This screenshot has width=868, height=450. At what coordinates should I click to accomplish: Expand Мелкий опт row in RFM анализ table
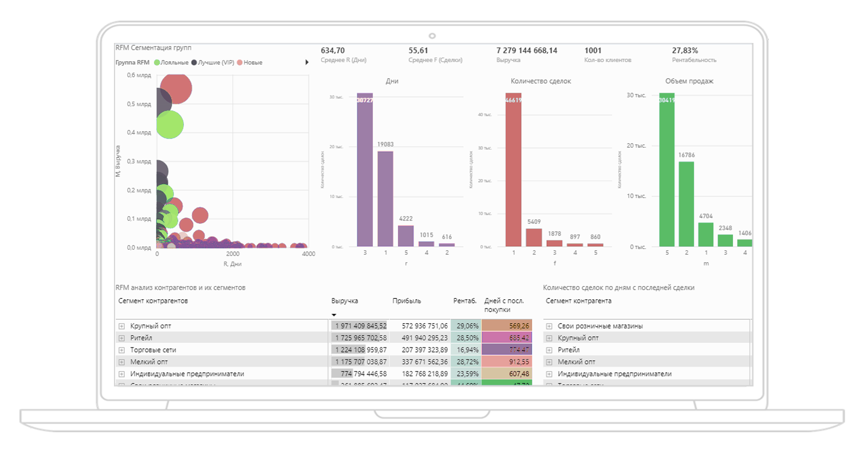121,362
